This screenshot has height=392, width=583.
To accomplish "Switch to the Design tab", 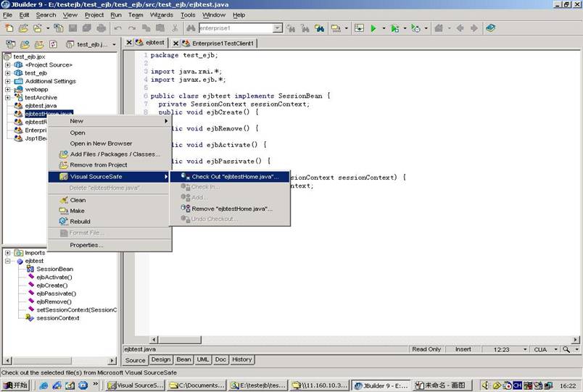I will (x=161, y=359).
